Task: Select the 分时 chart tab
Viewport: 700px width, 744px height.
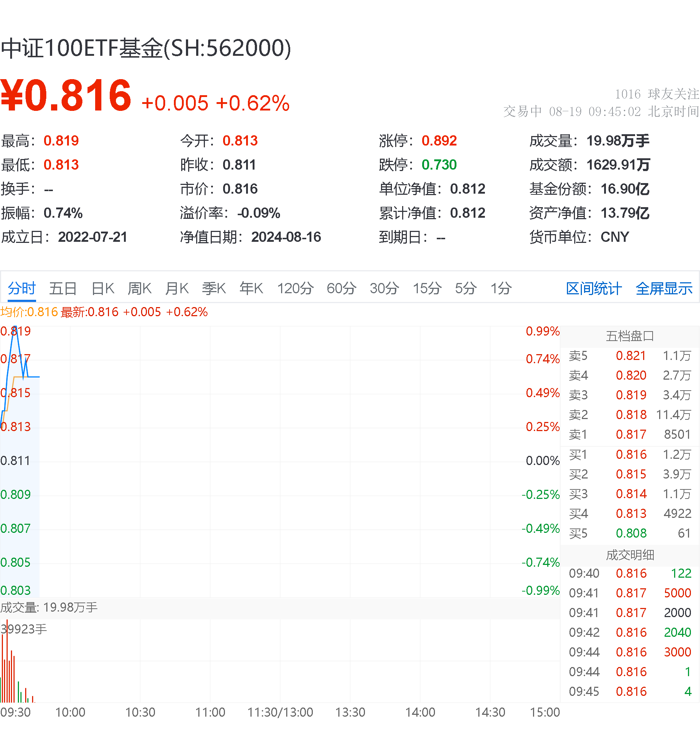Action: coord(22,288)
